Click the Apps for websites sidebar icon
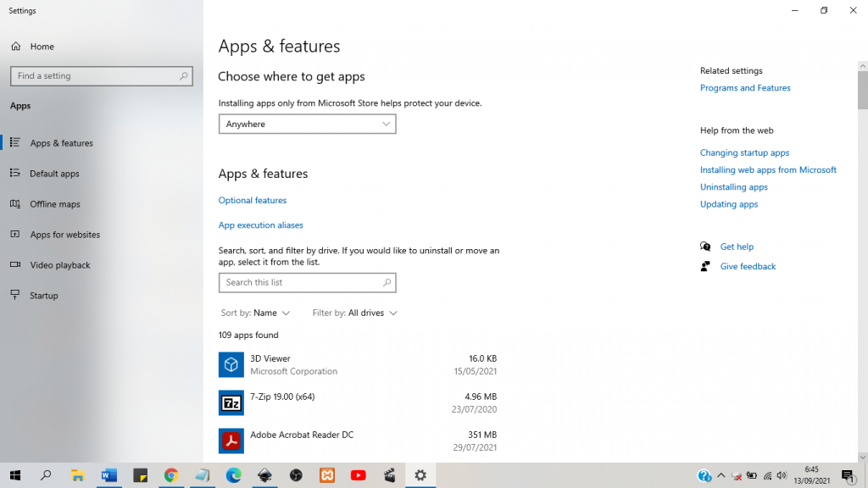This screenshot has width=868, height=488. pyautogui.click(x=15, y=234)
